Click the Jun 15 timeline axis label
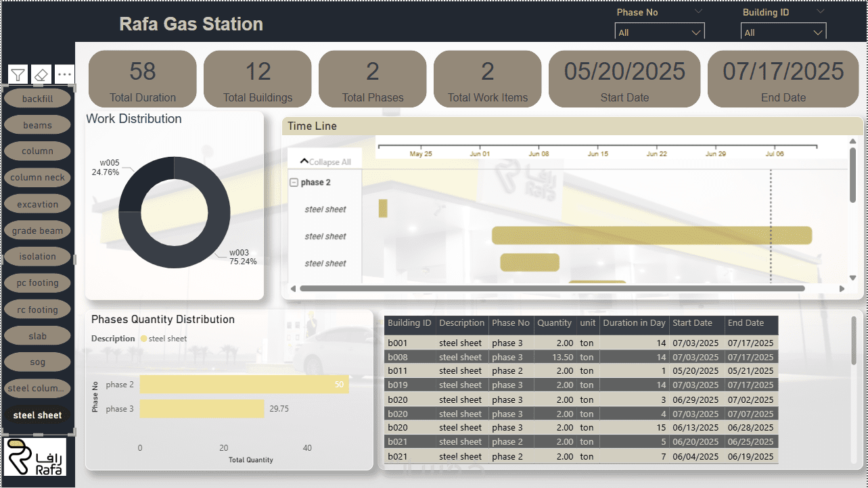 pyautogui.click(x=598, y=154)
